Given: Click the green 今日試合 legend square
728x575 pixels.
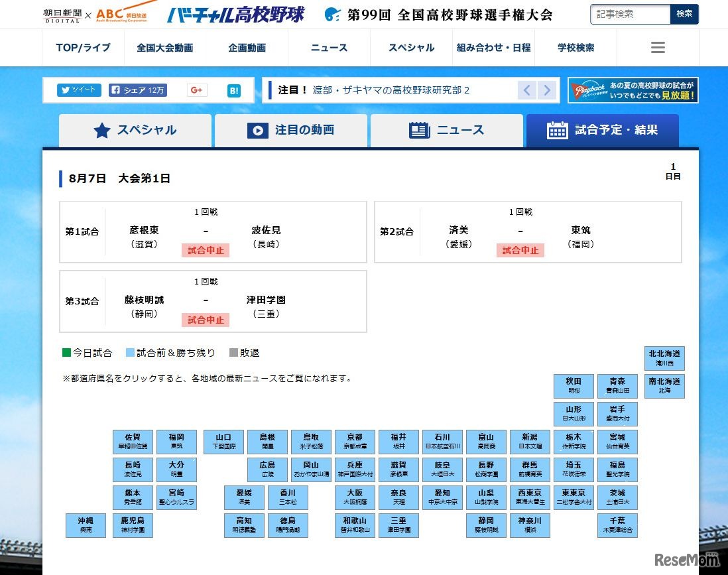Looking at the screenshot, I should 64,353.
